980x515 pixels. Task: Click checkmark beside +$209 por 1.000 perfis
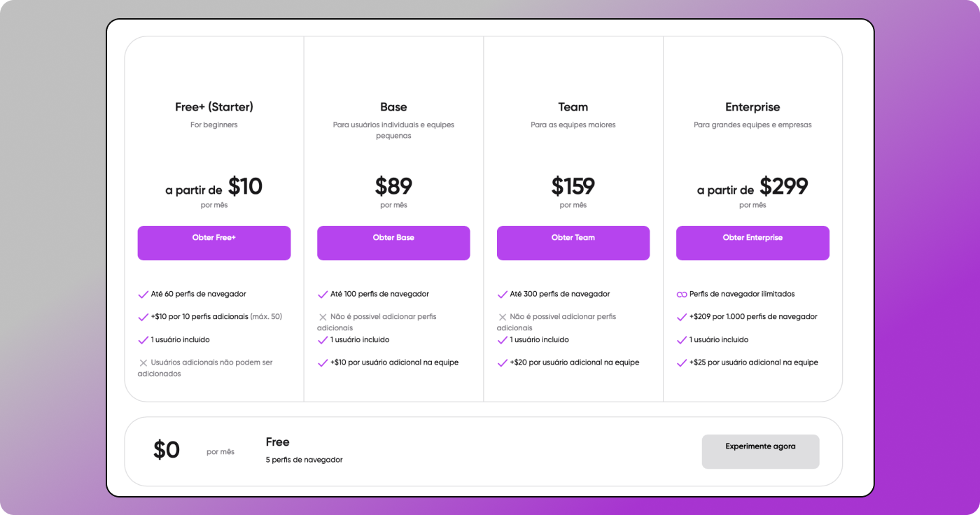pos(682,317)
